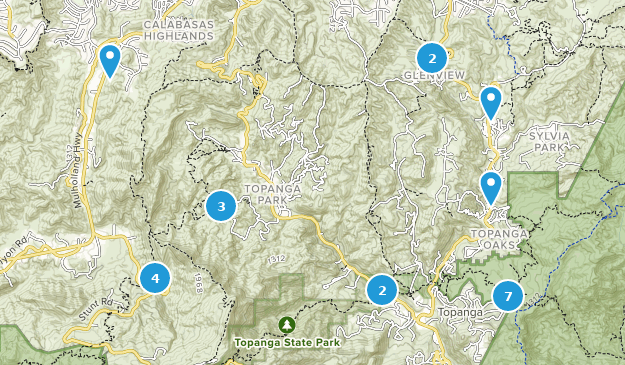Screen dimensions: 625x365
Task: Click the Topanga Oaks label
Action: (x=499, y=239)
